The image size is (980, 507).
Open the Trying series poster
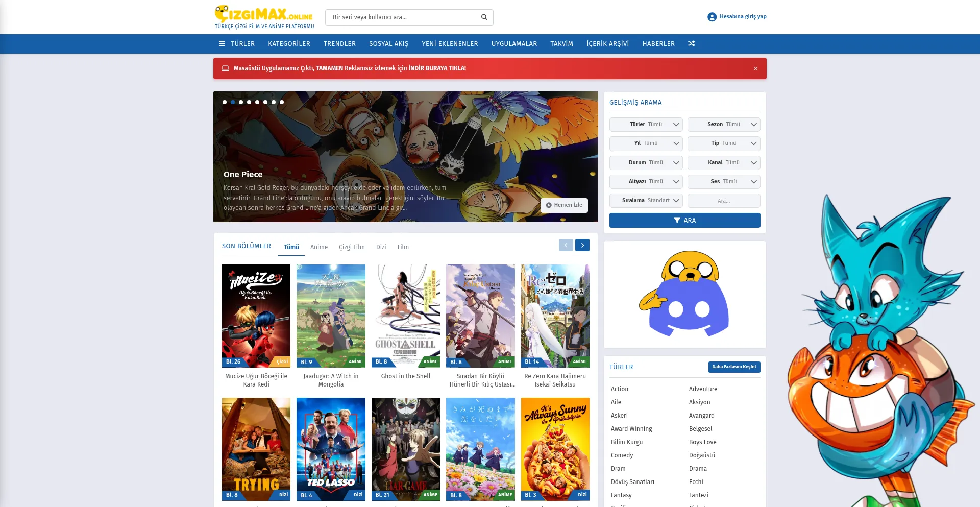(x=256, y=449)
